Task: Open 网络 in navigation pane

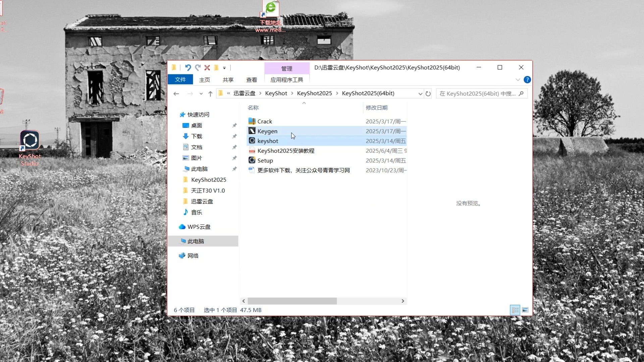Action: click(x=193, y=256)
